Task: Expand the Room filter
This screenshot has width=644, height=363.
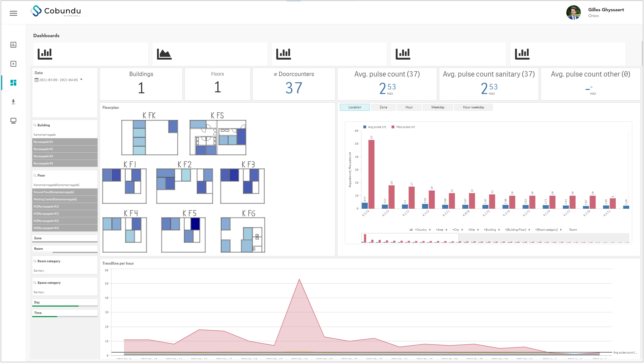Action: point(65,249)
